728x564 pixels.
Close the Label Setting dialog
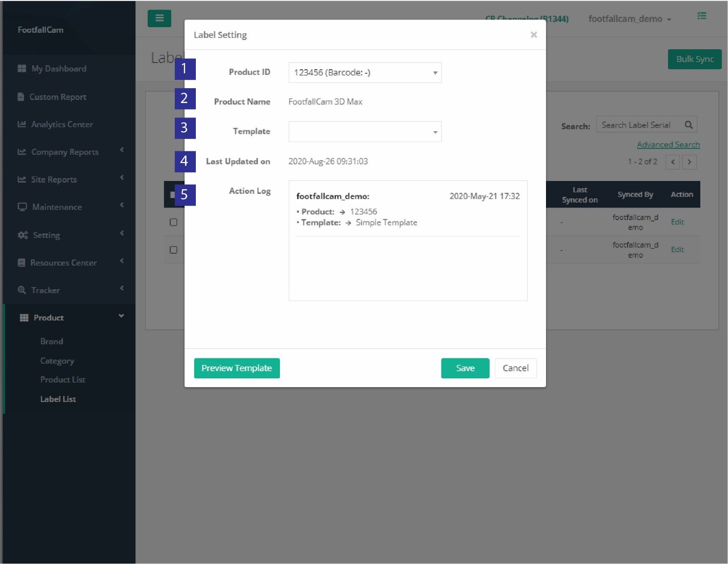(533, 35)
